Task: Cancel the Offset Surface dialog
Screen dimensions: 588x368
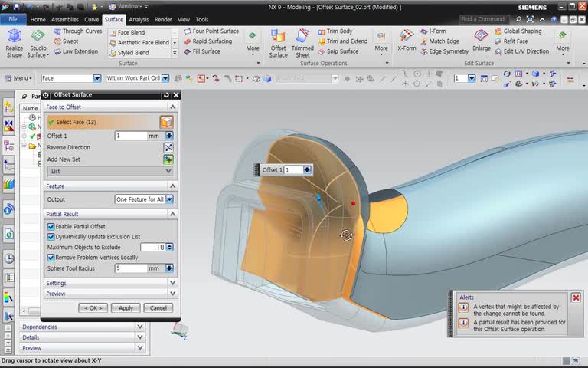Action: [x=158, y=308]
